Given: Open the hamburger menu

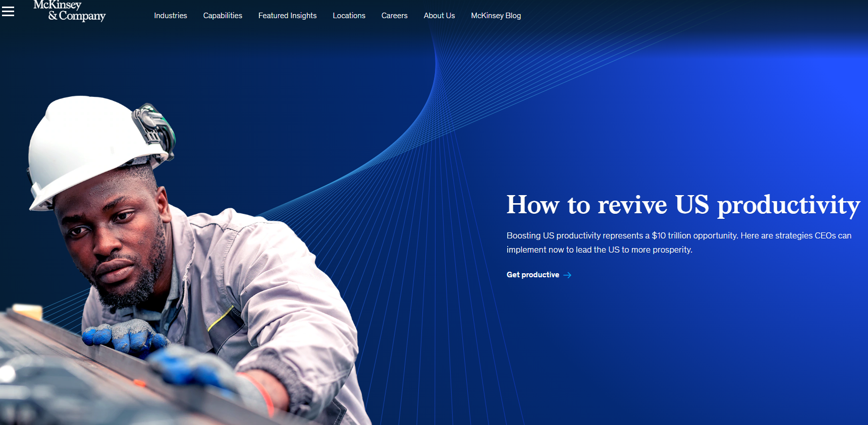Looking at the screenshot, I should point(8,11).
